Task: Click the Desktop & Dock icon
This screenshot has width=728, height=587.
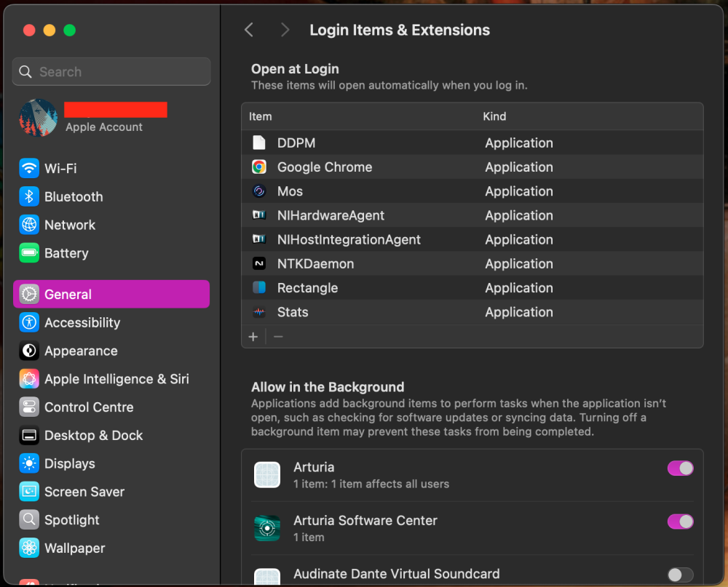Action: coord(29,435)
